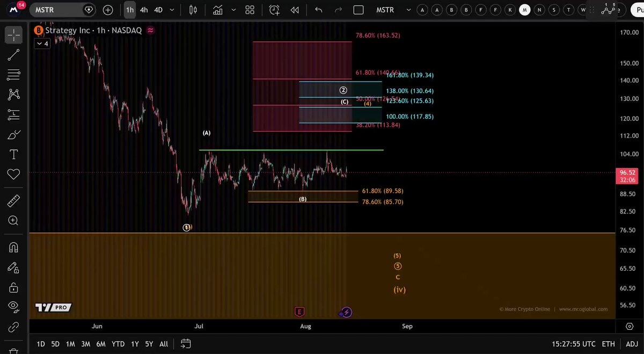Undo the last chart action
The height and width of the screenshot is (354, 644).
coord(318,10)
